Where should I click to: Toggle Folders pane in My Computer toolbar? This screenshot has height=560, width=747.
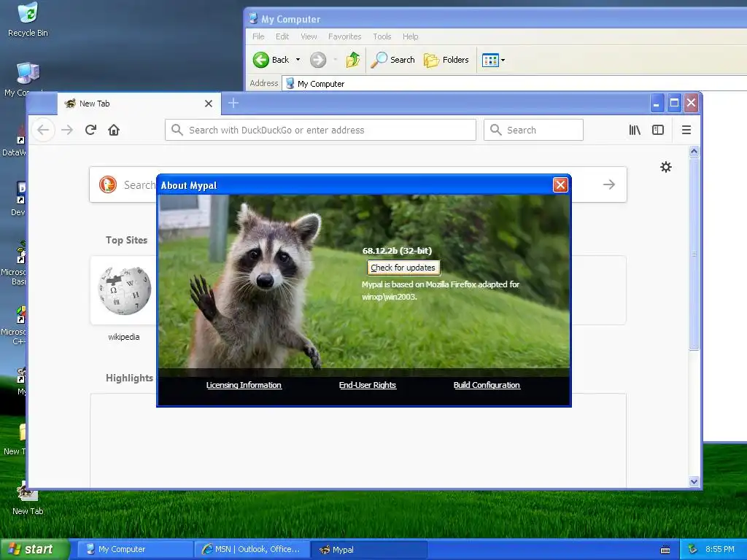click(446, 60)
